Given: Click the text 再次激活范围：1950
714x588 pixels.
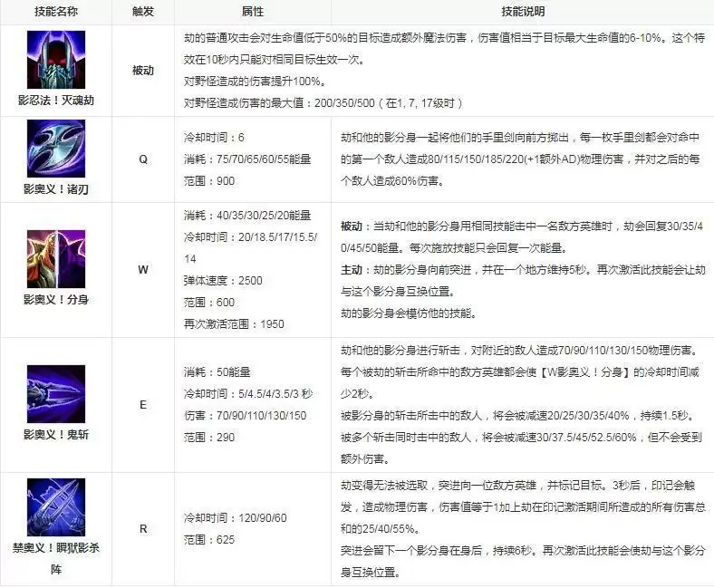Looking at the screenshot, I should (x=234, y=324).
